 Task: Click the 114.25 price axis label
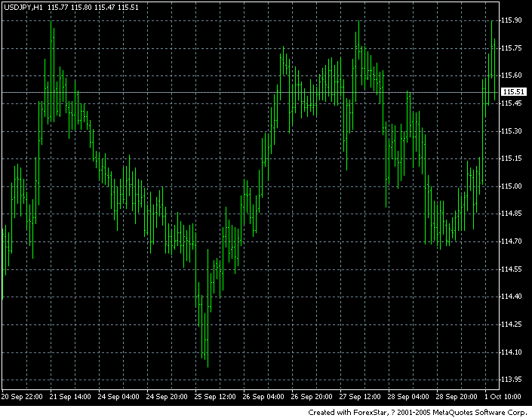pos(512,324)
